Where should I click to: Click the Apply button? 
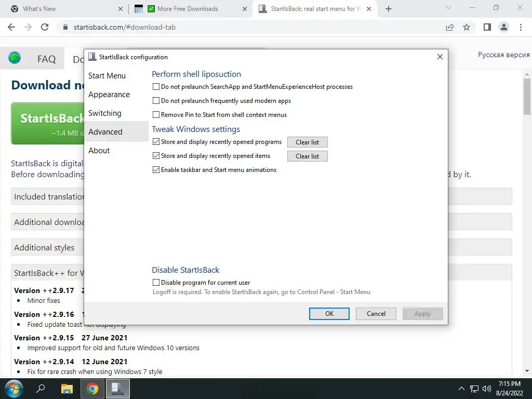[423, 314]
